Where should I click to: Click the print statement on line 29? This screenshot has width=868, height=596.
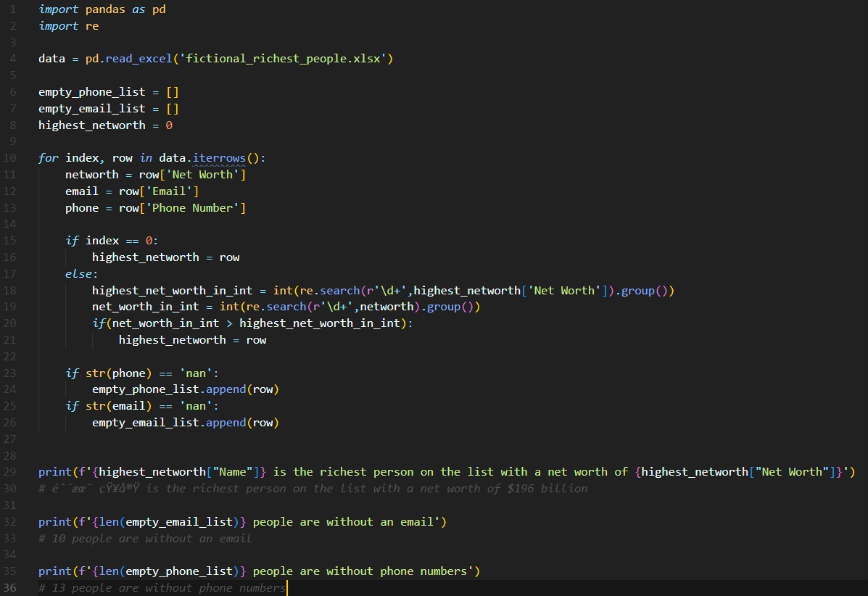point(447,471)
